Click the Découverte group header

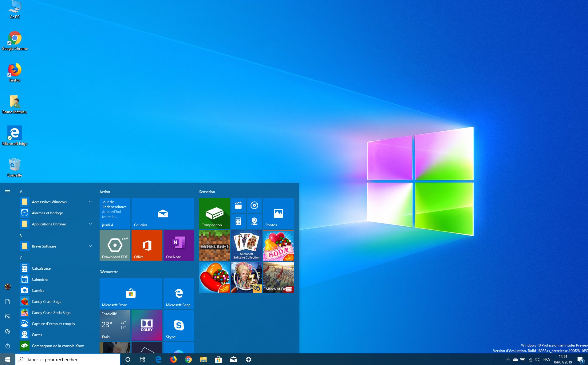[x=109, y=272]
